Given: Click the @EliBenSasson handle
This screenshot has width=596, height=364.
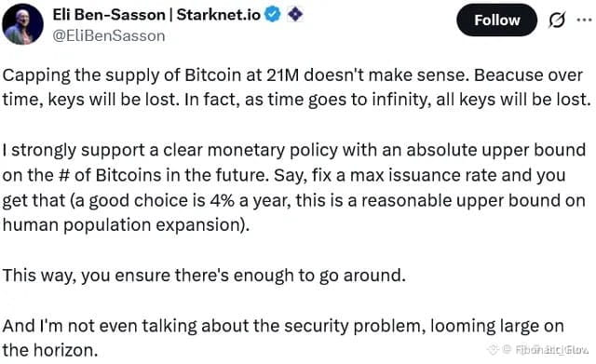Looking at the screenshot, I should click(x=109, y=35).
